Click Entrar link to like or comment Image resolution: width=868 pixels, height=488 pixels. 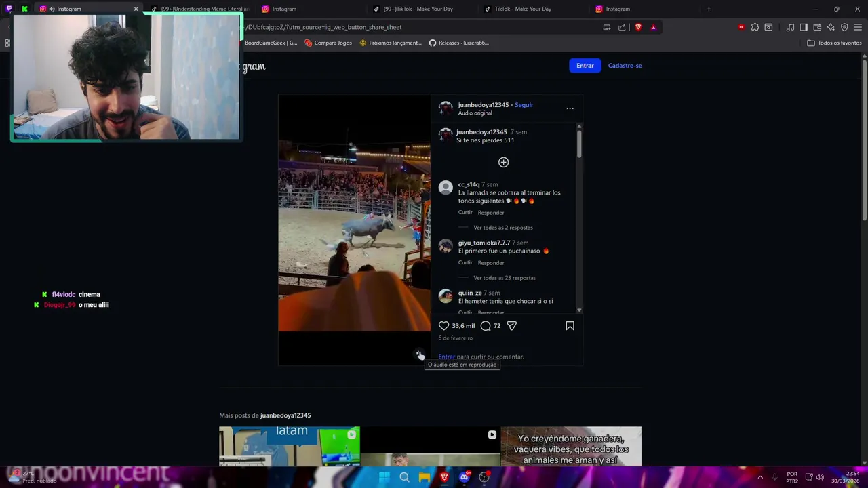click(447, 357)
